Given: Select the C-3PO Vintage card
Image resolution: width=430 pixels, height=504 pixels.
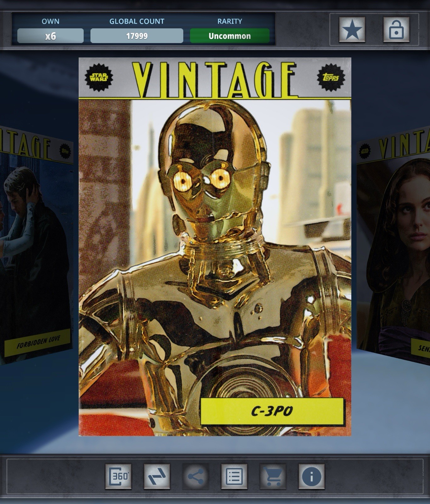Looking at the screenshot, I should click(215, 247).
